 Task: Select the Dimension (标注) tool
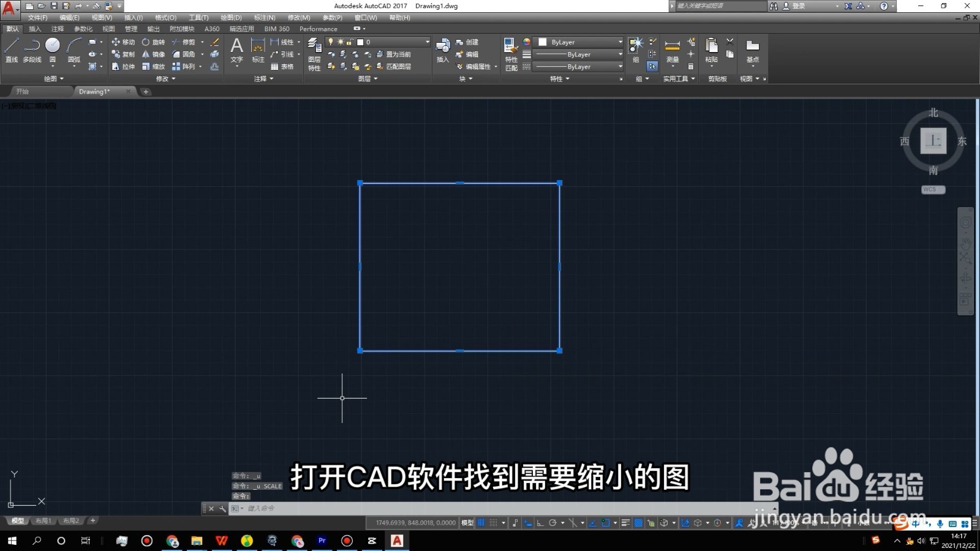[258, 50]
